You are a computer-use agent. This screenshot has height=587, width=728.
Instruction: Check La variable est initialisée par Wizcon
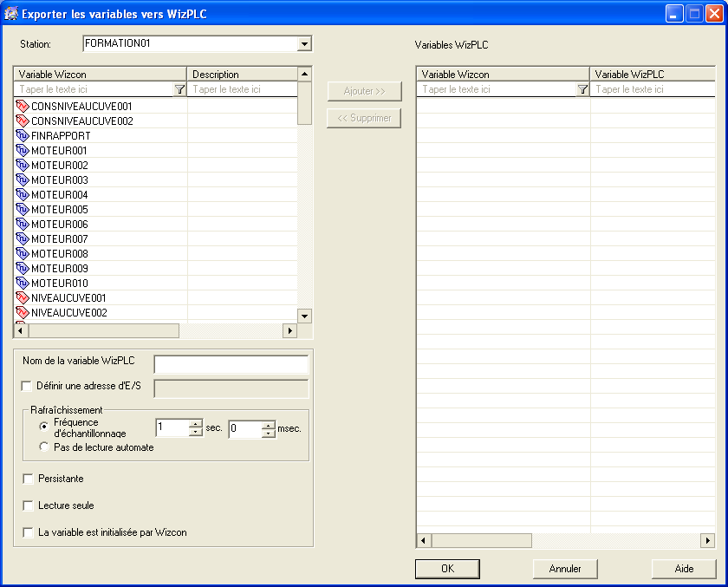coord(28,532)
